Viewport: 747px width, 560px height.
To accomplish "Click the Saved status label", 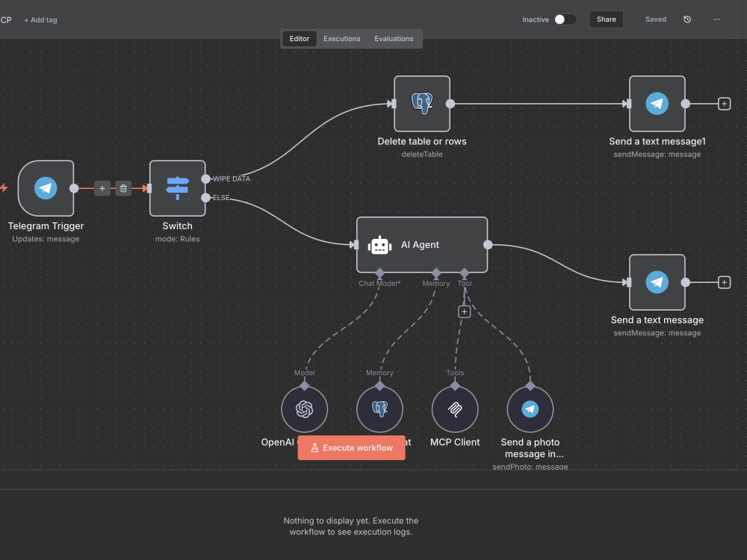I will (x=656, y=19).
